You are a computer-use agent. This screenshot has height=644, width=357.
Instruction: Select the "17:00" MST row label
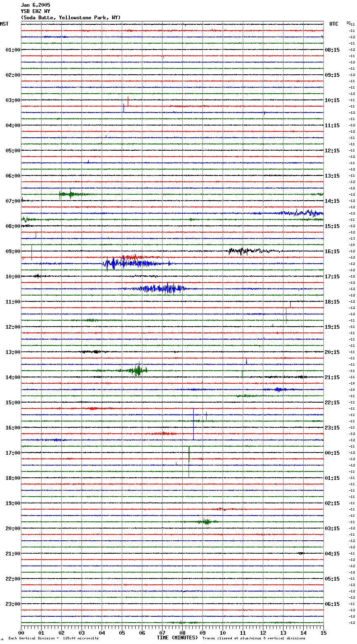[13, 453]
